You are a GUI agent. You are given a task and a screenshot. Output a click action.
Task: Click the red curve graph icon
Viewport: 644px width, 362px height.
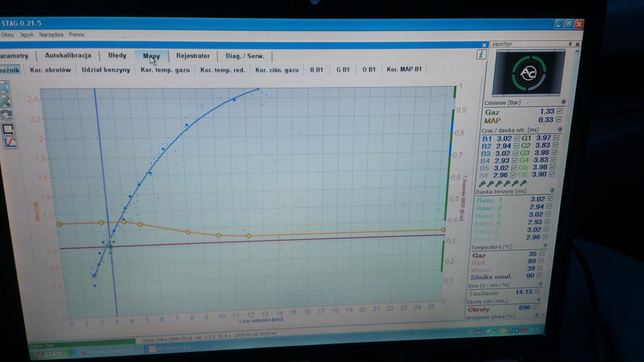(10, 143)
